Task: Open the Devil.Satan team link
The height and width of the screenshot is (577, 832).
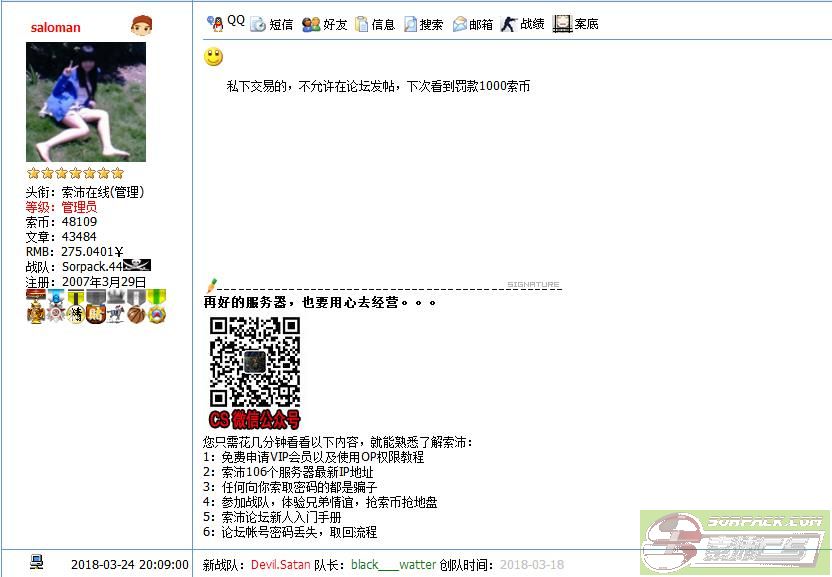Action: tap(281, 565)
